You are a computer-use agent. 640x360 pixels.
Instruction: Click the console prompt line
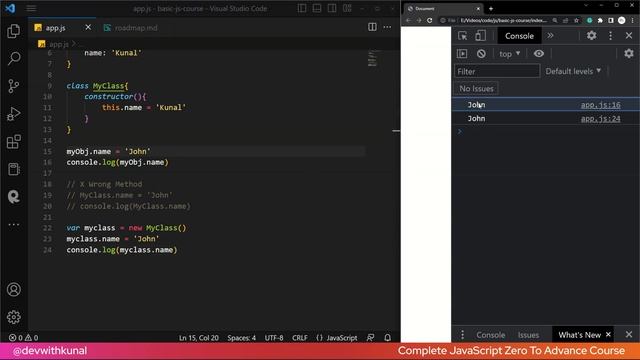point(546,131)
